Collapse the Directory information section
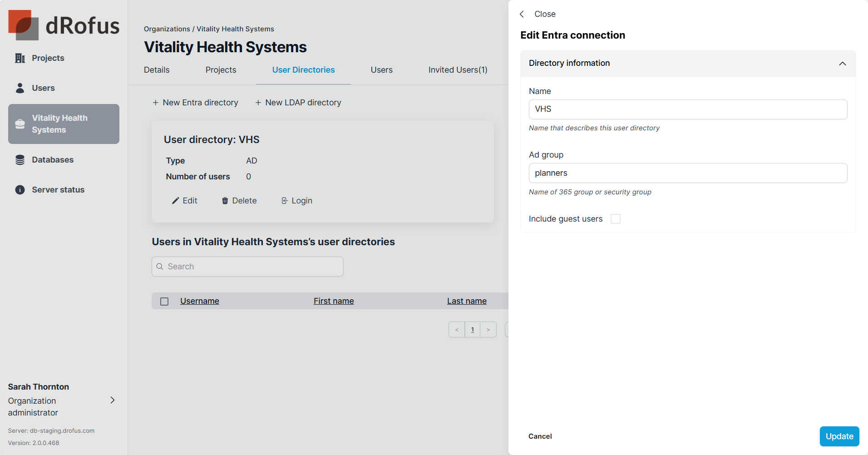The width and height of the screenshot is (868, 455). coord(842,64)
